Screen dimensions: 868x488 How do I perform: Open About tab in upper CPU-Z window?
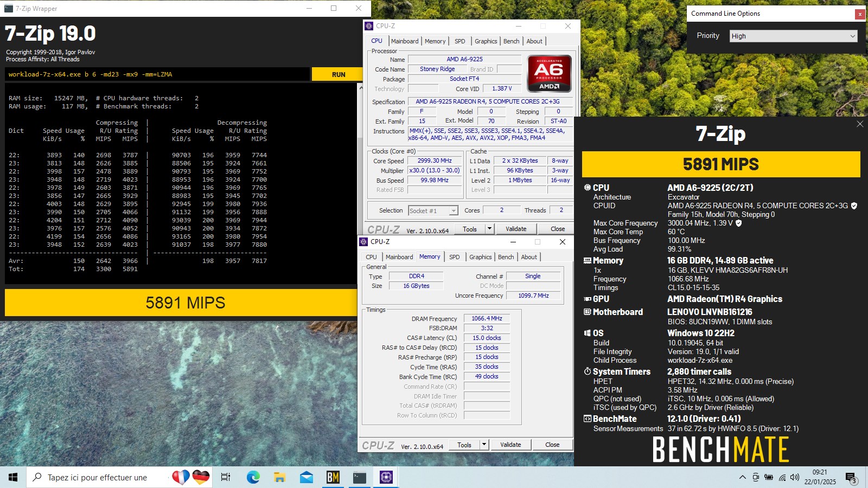(x=534, y=41)
